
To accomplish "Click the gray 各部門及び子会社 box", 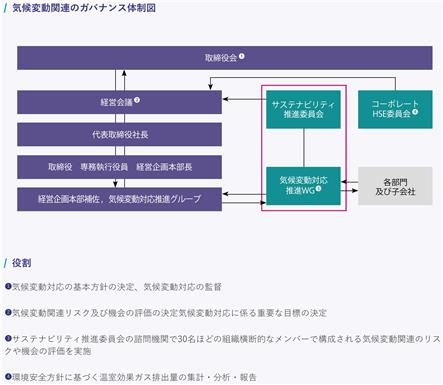I will click(x=395, y=186).
